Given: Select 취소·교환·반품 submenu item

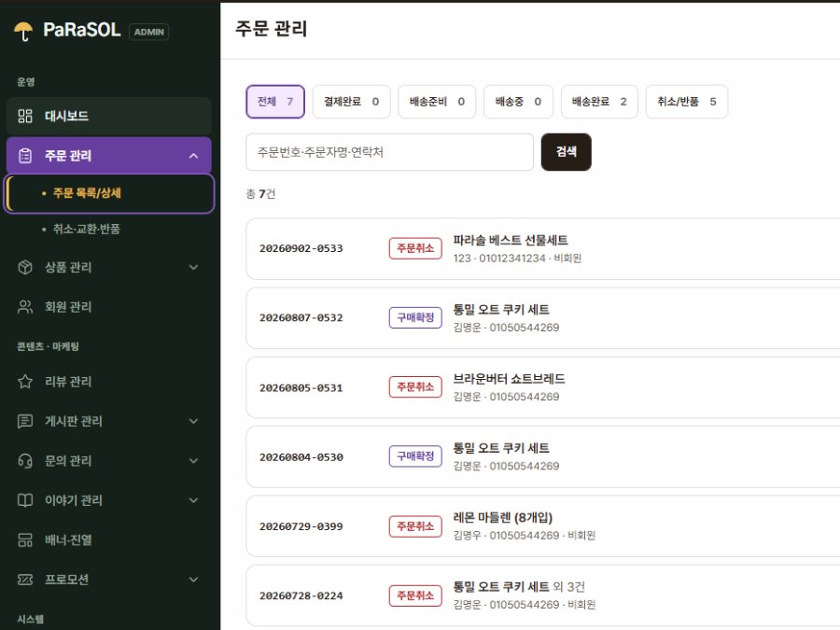Looking at the screenshot, I should pos(109,230).
